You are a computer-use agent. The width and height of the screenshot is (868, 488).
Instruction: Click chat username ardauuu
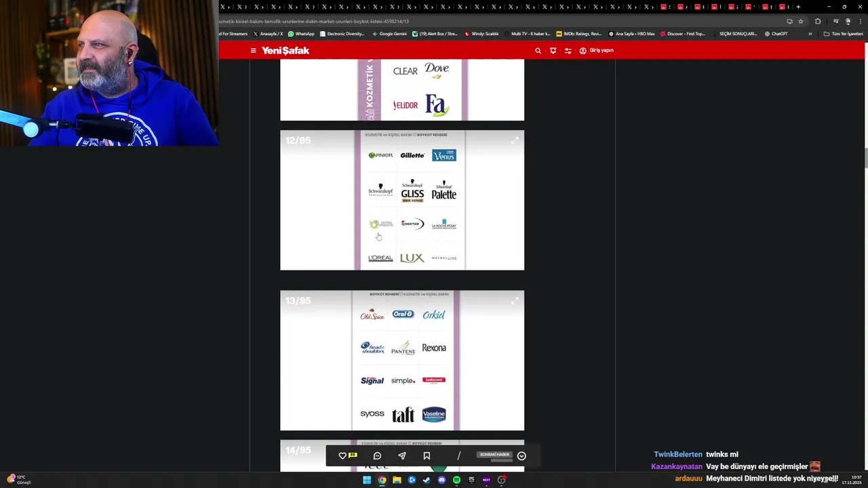pyautogui.click(x=688, y=479)
